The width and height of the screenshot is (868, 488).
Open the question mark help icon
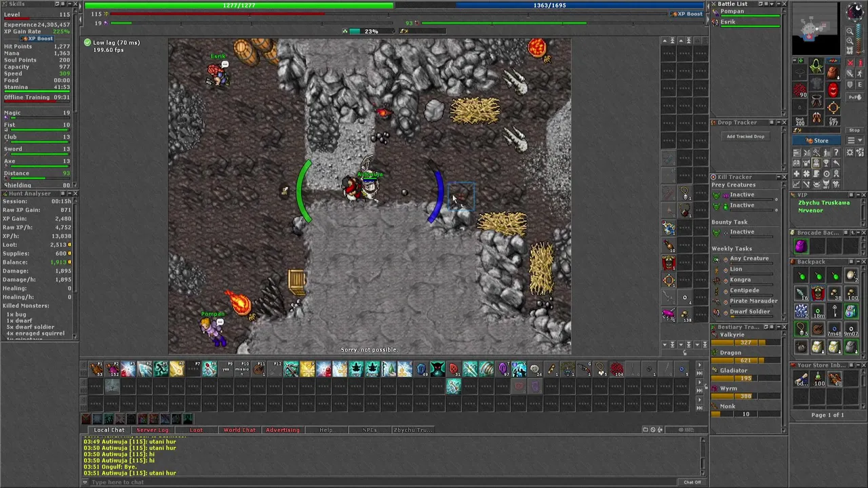[836, 152]
